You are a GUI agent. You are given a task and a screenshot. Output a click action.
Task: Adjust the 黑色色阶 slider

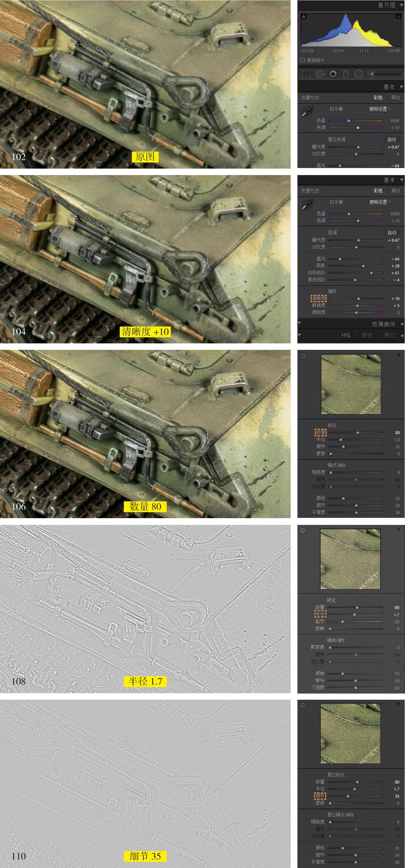pos(356,280)
